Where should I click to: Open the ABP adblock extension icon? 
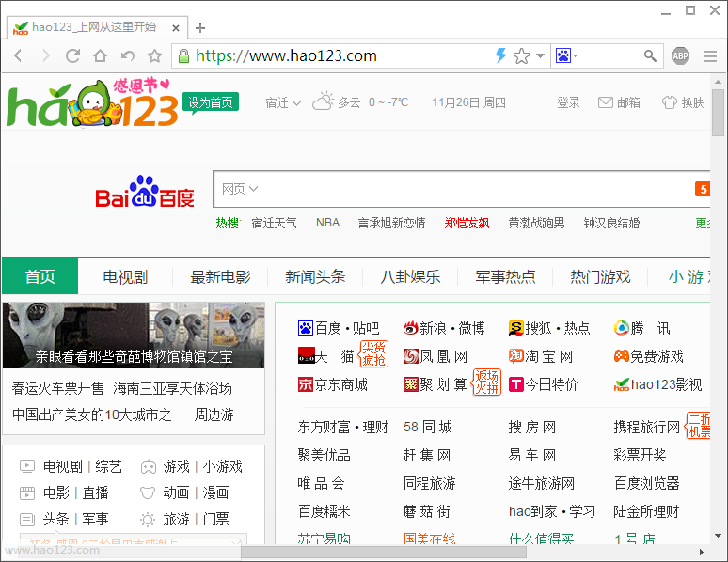(x=680, y=55)
